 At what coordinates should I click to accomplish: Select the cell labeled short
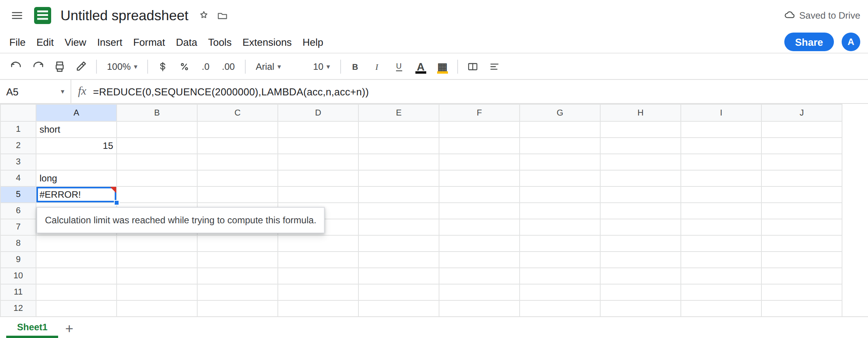[x=76, y=129]
